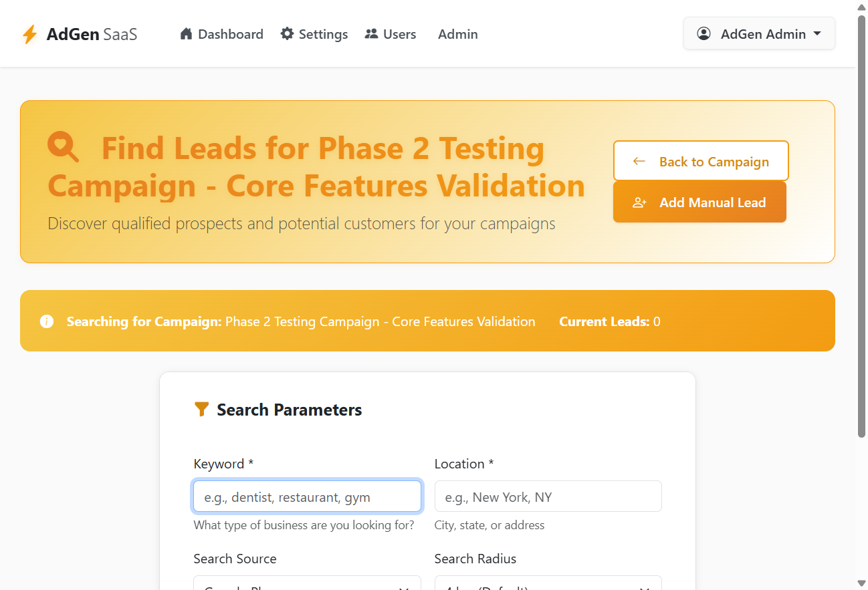Viewport: 868px width, 590px height.
Task: Click the Back to Campaign button
Action: click(701, 160)
